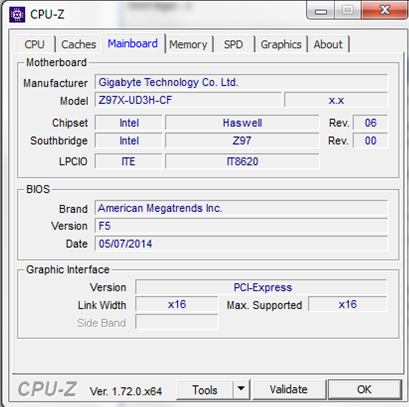Viewport: 409px width, 407px height.
Task: Click the disabled maximize button
Action: [x=348, y=11]
